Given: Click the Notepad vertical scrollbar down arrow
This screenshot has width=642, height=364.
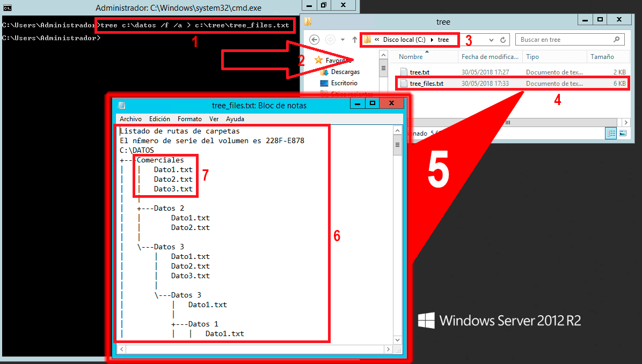Looking at the screenshot, I should point(398,339).
